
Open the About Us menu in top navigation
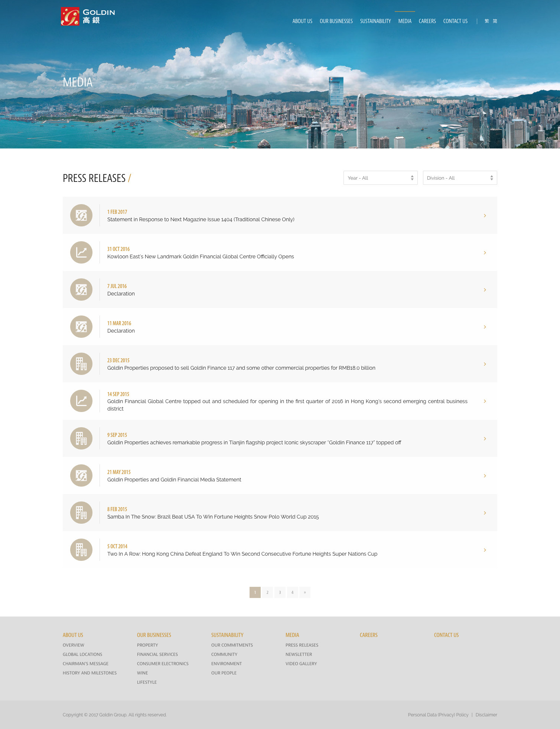302,21
